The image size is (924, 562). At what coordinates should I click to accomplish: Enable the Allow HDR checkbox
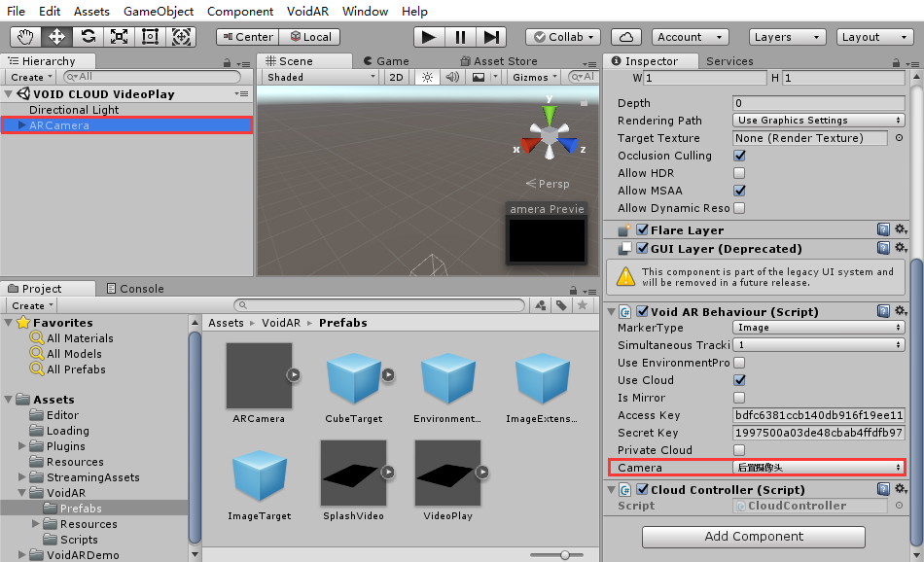[x=739, y=173]
